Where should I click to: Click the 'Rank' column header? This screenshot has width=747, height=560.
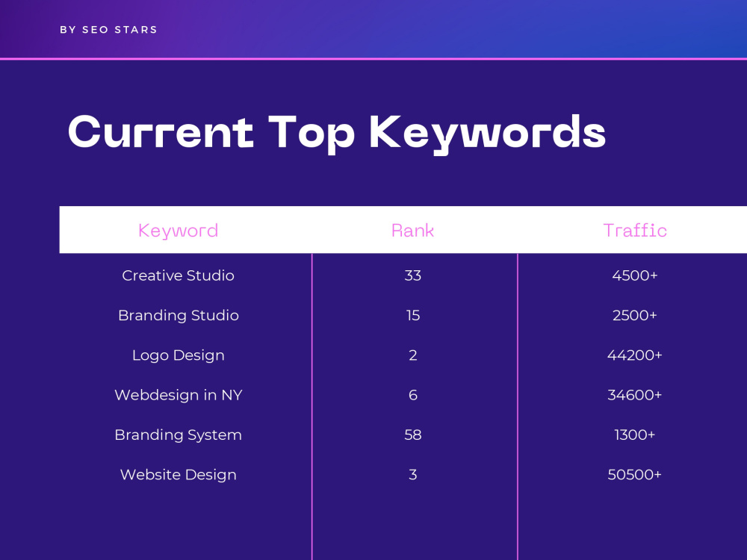pos(412,231)
